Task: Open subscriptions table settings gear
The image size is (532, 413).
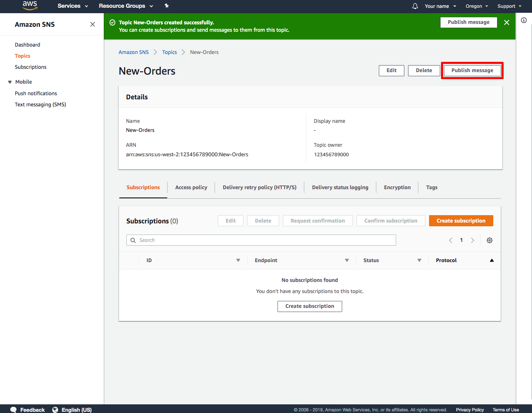Action: [490, 240]
